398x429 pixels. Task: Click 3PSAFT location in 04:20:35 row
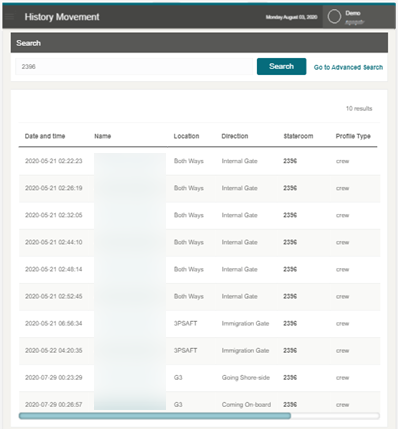click(185, 350)
